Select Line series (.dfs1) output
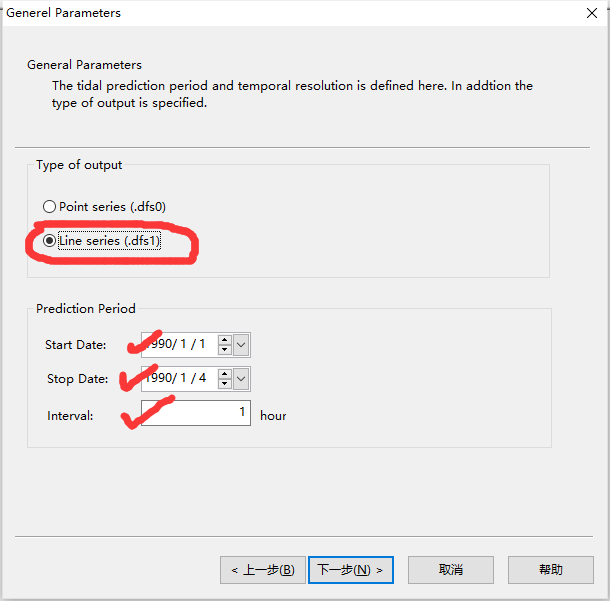This screenshot has width=610, height=601. coord(49,241)
